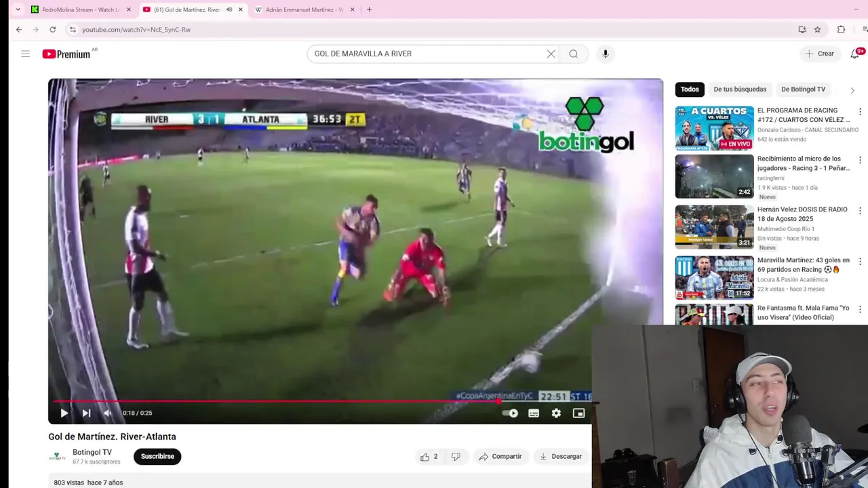Open the YouTube guide hamburger menu
868x488 pixels.
pyautogui.click(x=25, y=54)
